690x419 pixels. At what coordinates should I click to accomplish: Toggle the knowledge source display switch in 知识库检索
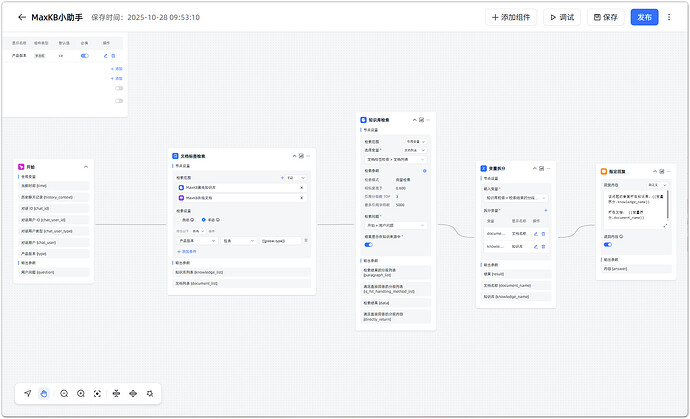[369, 244]
